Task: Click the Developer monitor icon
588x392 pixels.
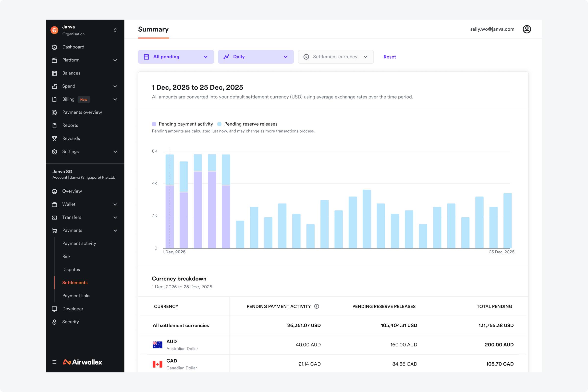Action: (x=54, y=309)
